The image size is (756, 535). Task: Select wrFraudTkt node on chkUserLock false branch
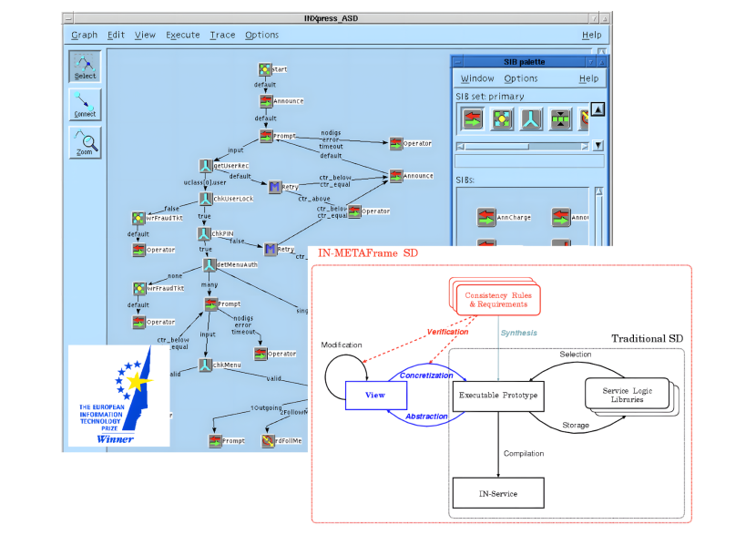pyautogui.click(x=138, y=218)
